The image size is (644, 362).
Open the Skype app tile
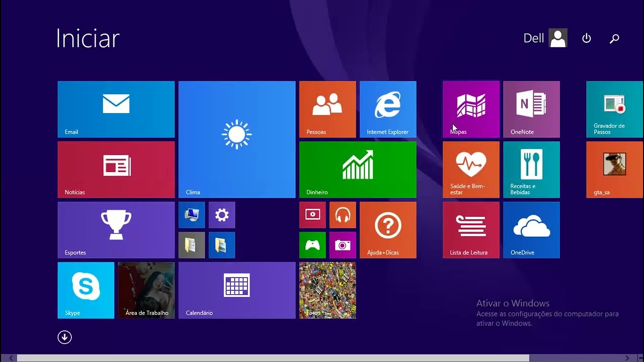pos(86,290)
